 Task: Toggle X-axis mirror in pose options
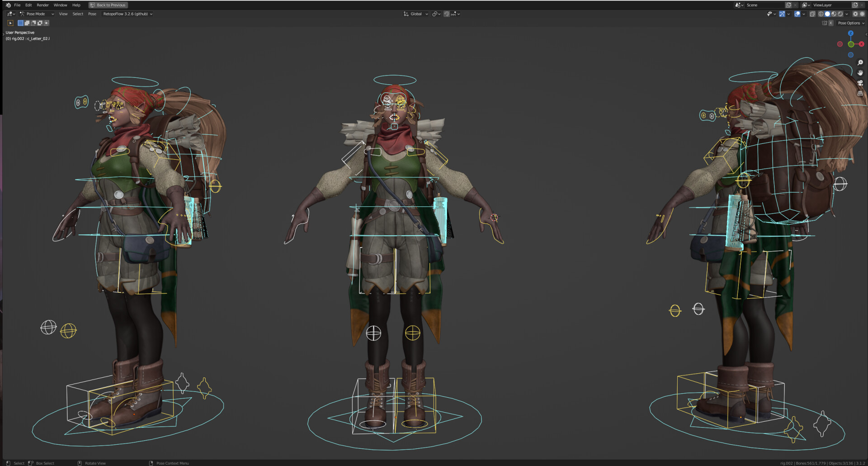pyautogui.click(x=830, y=23)
